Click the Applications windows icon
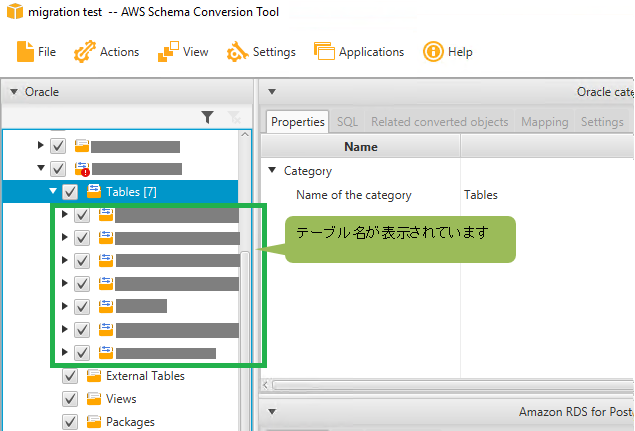 point(324,51)
